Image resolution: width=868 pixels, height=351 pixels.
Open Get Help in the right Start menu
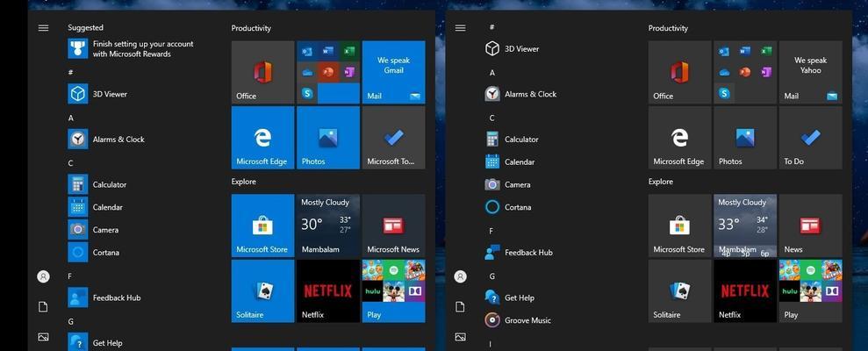509,297
